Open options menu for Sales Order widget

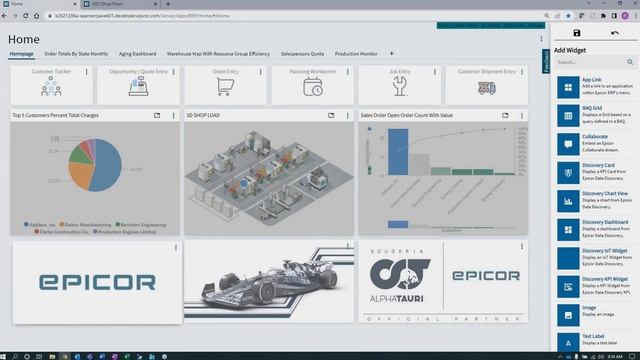tap(522, 116)
